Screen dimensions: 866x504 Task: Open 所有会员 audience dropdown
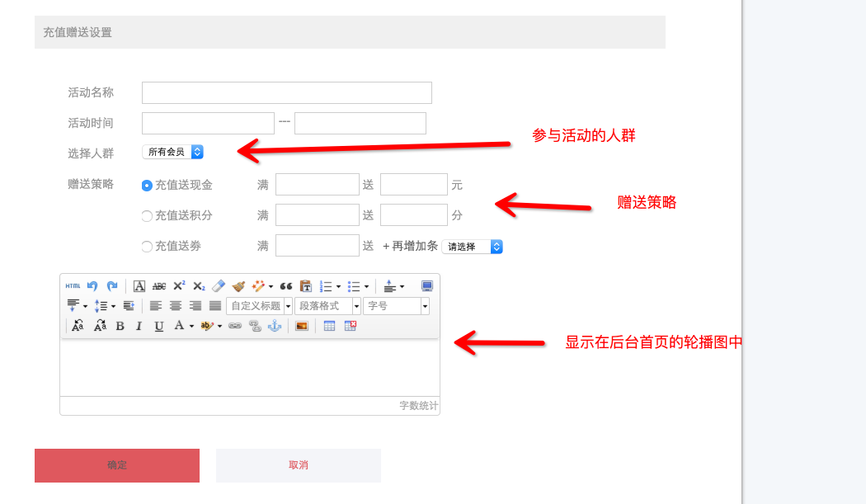172,152
